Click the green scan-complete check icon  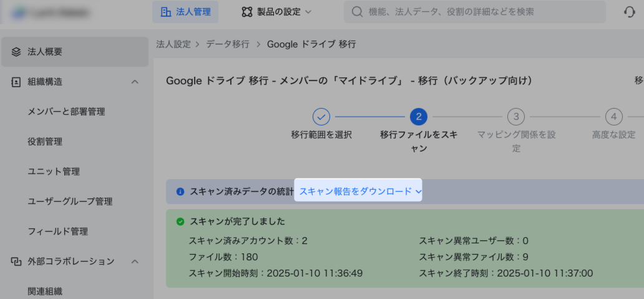click(x=180, y=222)
